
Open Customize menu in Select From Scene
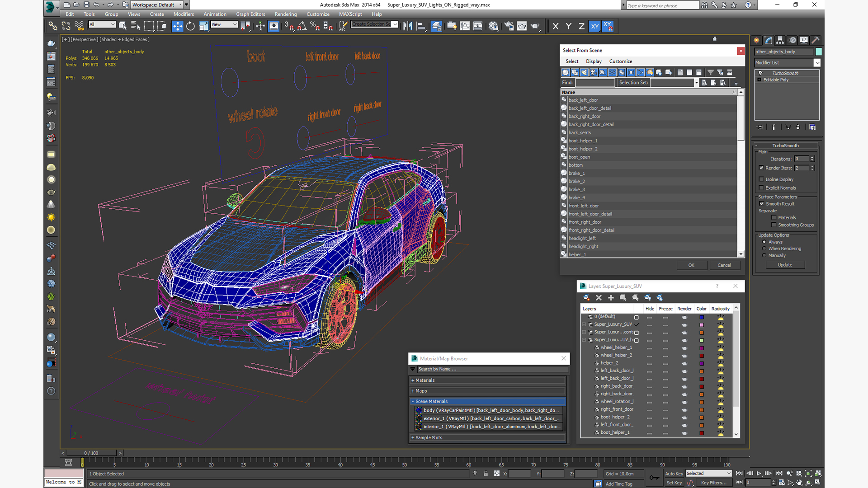pyautogui.click(x=621, y=61)
